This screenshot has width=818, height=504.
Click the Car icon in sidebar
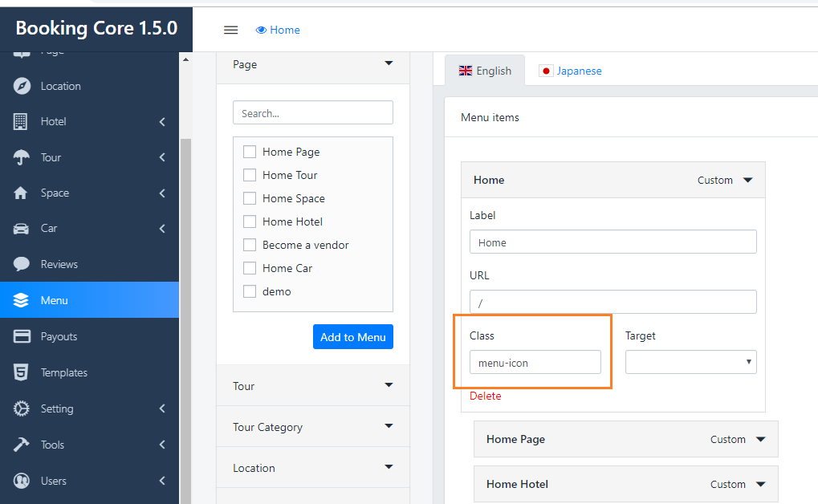tap(22, 229)
